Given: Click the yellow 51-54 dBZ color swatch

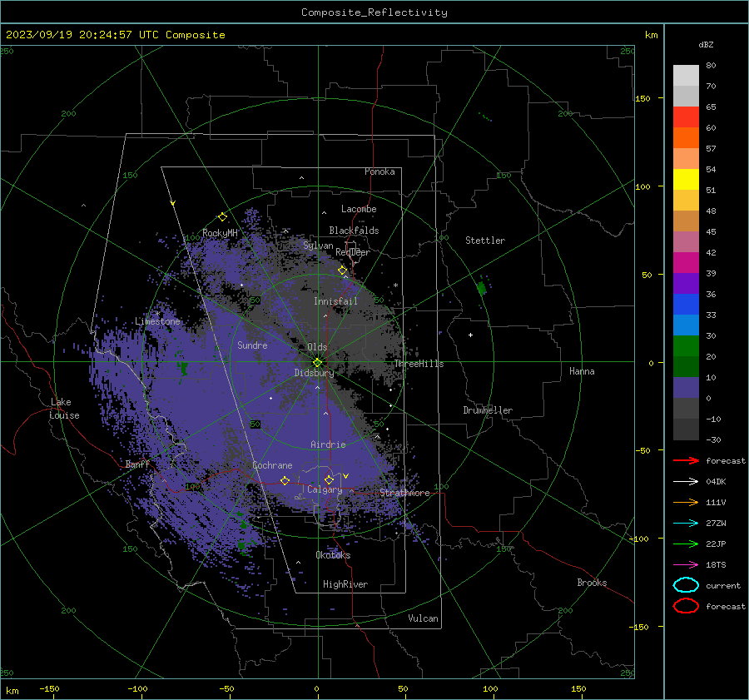Looking at the screenshot, I should [686, 179].
